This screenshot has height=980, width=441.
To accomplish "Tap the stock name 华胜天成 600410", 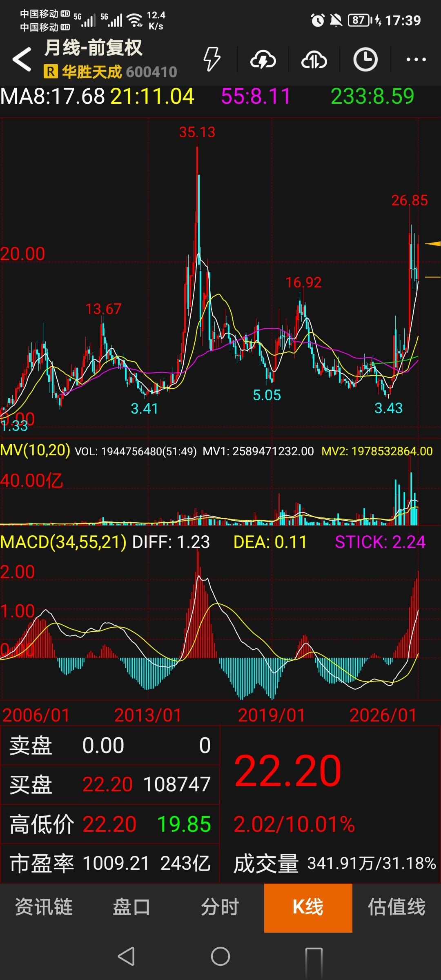I will (x=119, y=72).
